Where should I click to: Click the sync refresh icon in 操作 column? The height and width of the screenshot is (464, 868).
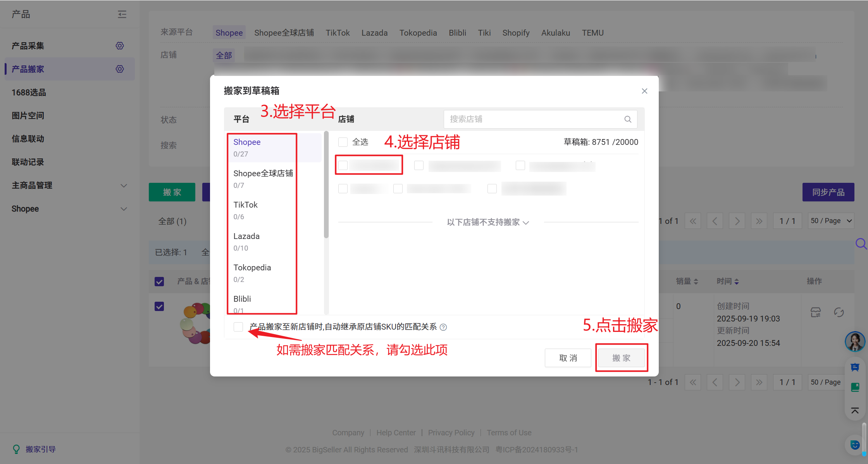click(839, 312)
